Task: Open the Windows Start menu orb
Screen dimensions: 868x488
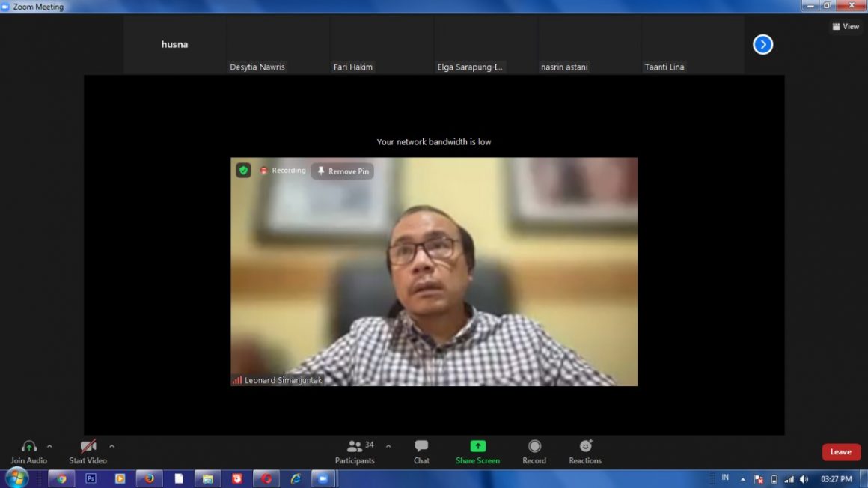Action: tap(16, 478)
